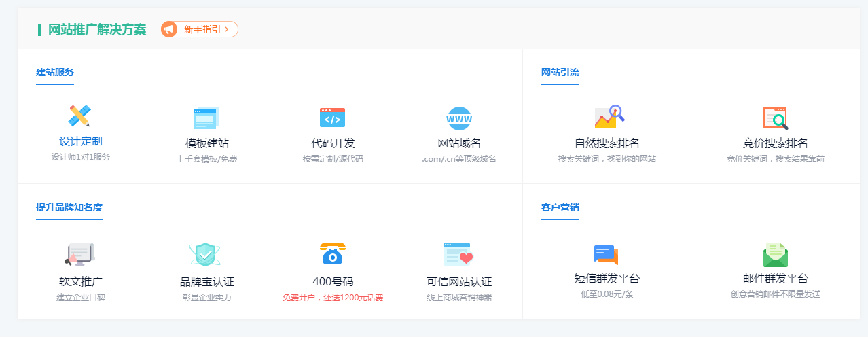Click the text 创意营销邮件不限量发送
Image resolution: width=868 pixels, height=337 pixels.
pos(776,294)
